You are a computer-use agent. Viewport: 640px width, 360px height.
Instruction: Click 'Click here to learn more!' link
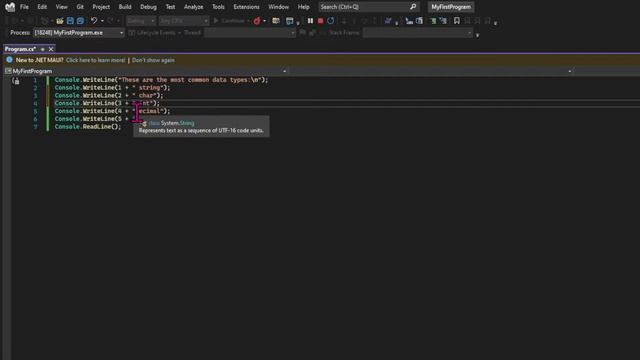tap(96, 60)
